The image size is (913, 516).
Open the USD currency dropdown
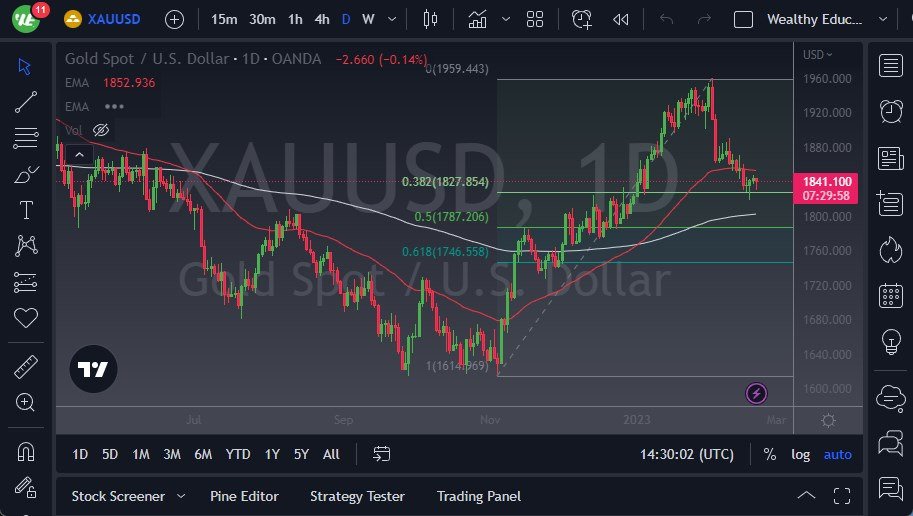(818, 55)
